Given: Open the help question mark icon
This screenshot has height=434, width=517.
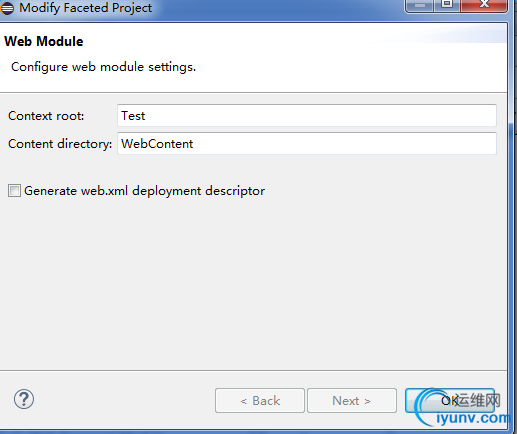Looking at the screenshot, I should click(24, 399).
